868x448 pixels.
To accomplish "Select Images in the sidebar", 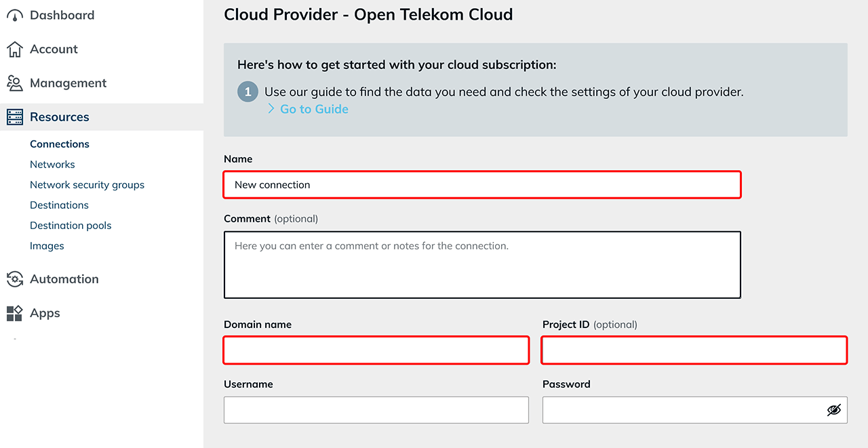I will (47, 246).
